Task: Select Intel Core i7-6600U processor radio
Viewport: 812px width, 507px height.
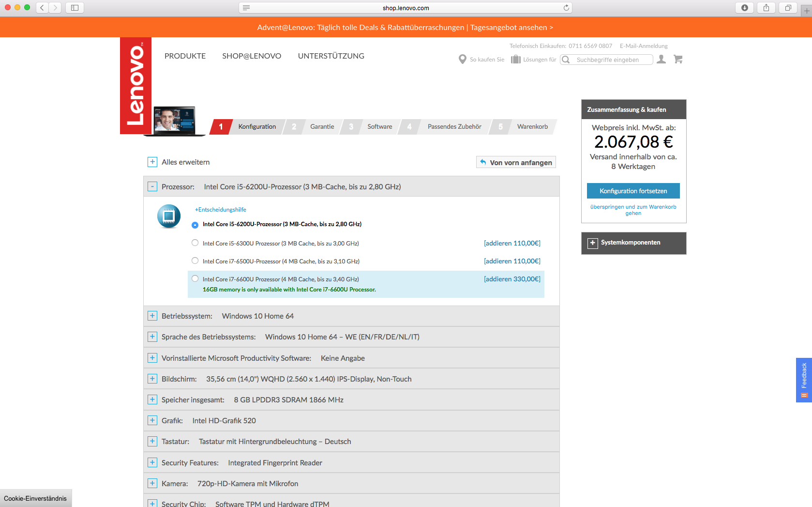Action: 195,278
